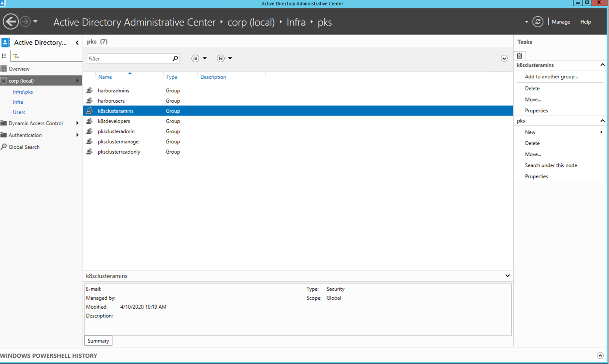Go back with the navigation arrow

(11, 21)
